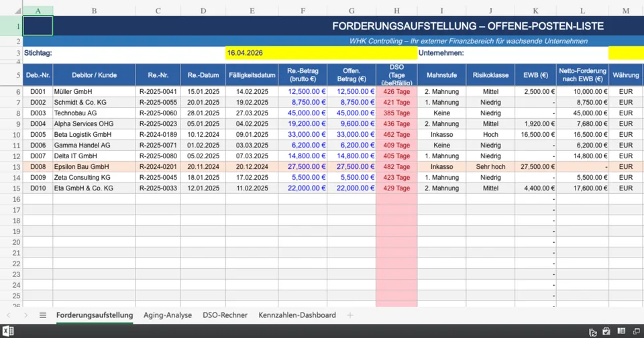Click the 16,500.00 € EWB cell
The image size is (644, 338).
pos(535,134)
